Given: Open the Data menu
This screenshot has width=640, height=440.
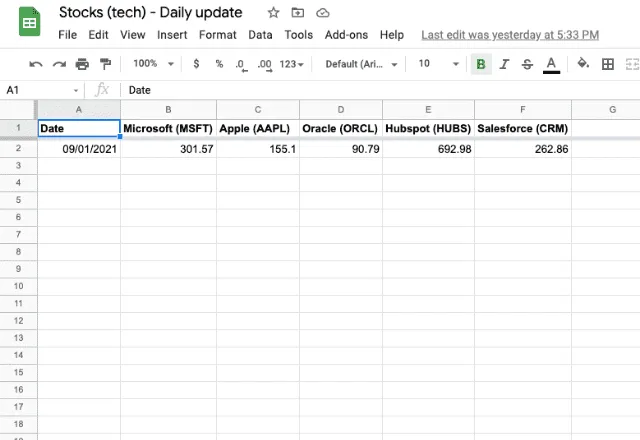Looking at the screenshot, I should tap(260, 35).
